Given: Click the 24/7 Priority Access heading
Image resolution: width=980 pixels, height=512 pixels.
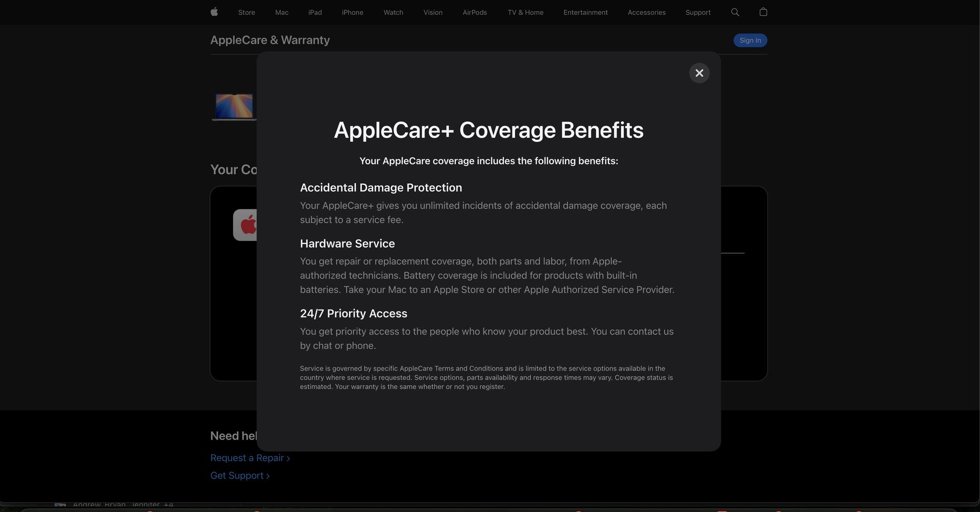Looking at the screenshot, I should point(354,313).
